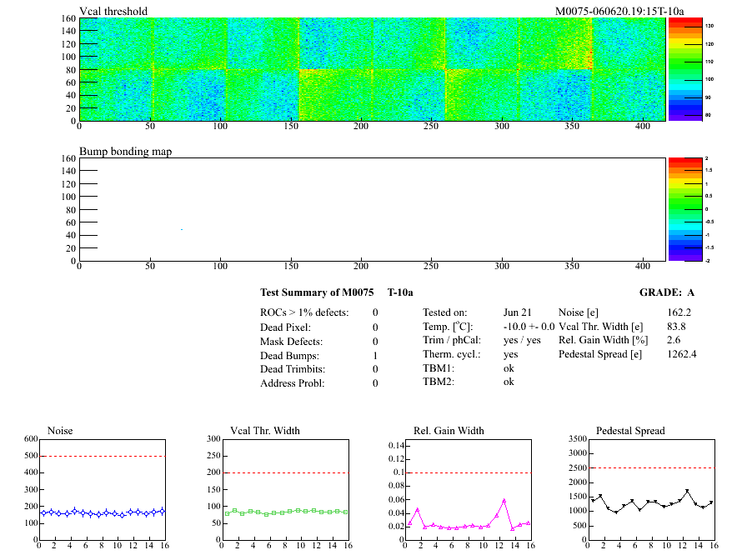This screenshot has width=747, height=560.
Task: Select the Dead Bumps value of 1
Action: pos(375,356)
